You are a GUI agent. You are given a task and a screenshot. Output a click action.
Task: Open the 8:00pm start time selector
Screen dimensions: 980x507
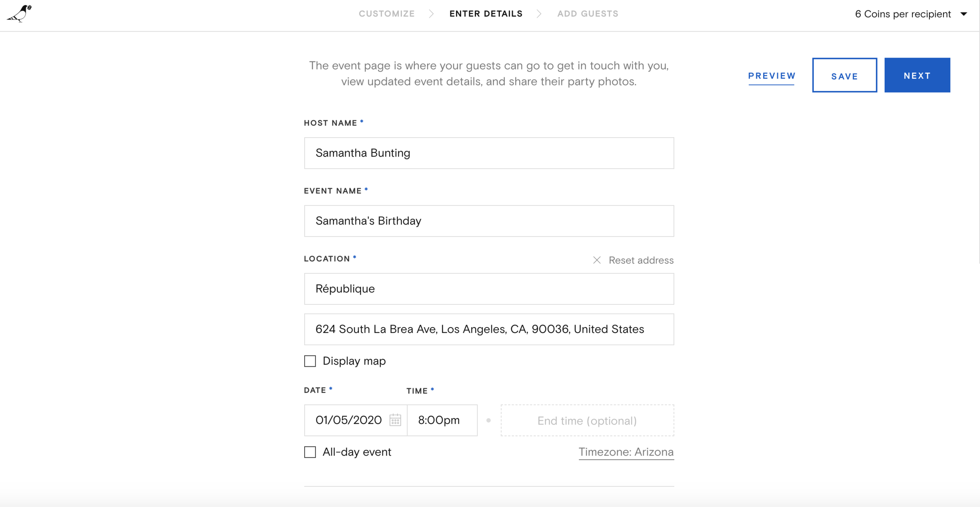(442, 420)
